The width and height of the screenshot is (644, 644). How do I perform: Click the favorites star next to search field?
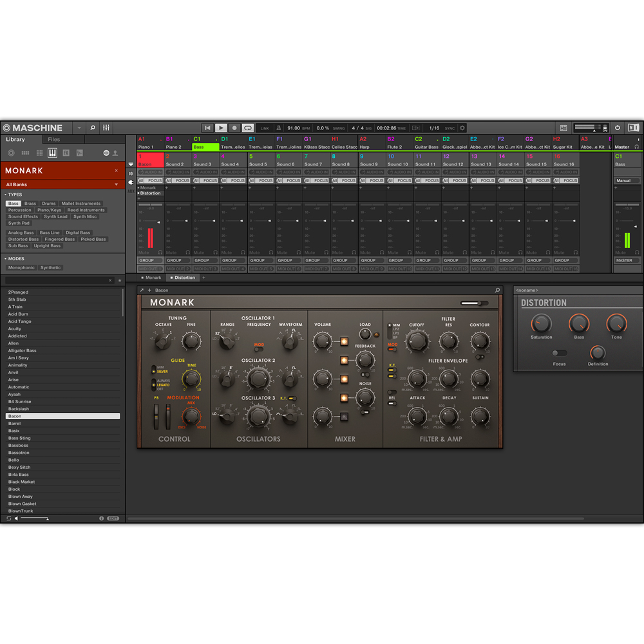[x=120, y=281]
